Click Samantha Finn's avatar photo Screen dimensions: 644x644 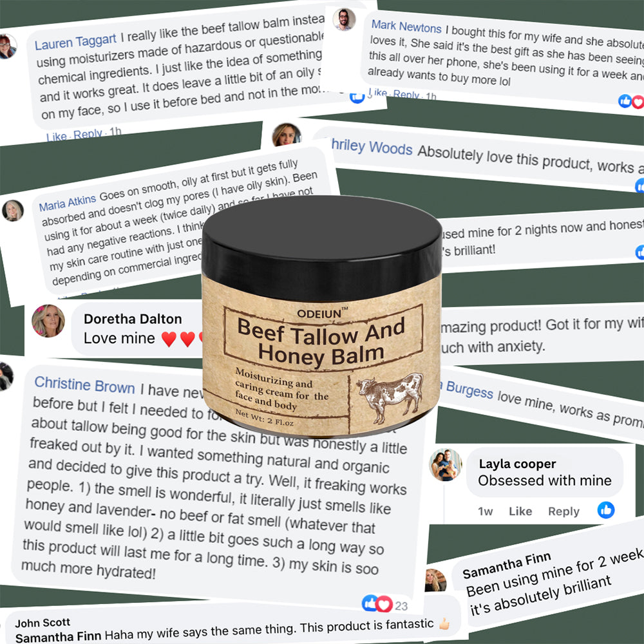click(x=435, y=580)
